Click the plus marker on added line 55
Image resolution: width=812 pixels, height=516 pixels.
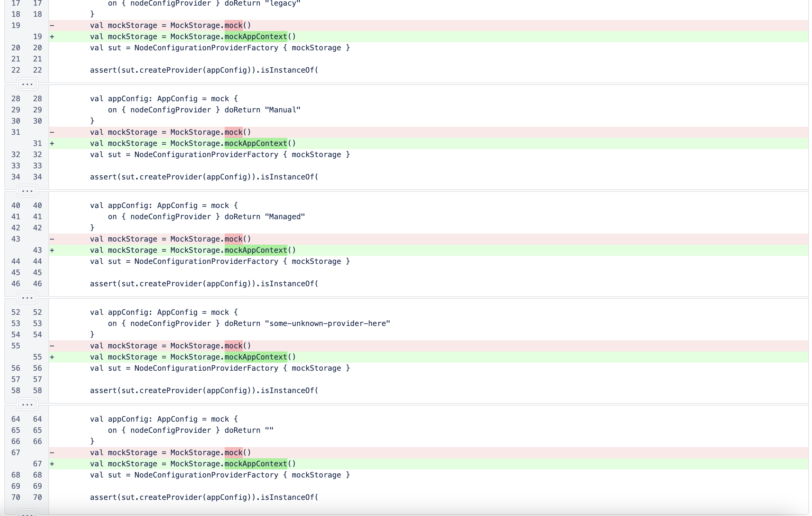[x=52, y=357]
